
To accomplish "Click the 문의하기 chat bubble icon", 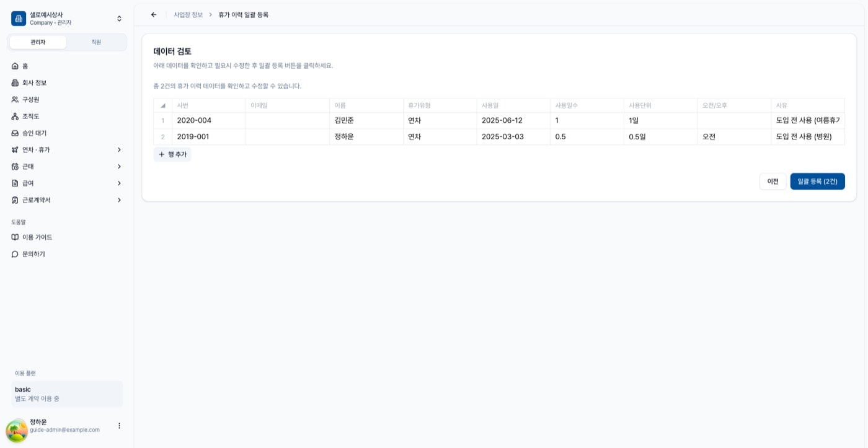I will [15, 254].
